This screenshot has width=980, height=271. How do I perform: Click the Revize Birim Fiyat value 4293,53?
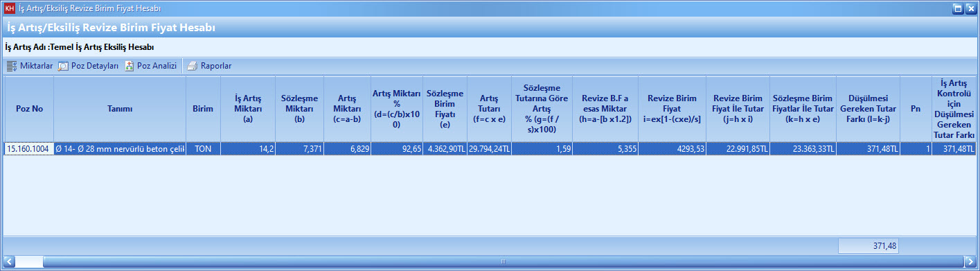pos(672,149)
